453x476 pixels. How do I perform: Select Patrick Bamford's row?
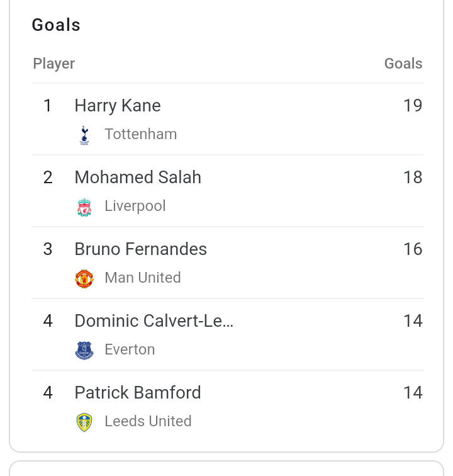coord(228,406)
